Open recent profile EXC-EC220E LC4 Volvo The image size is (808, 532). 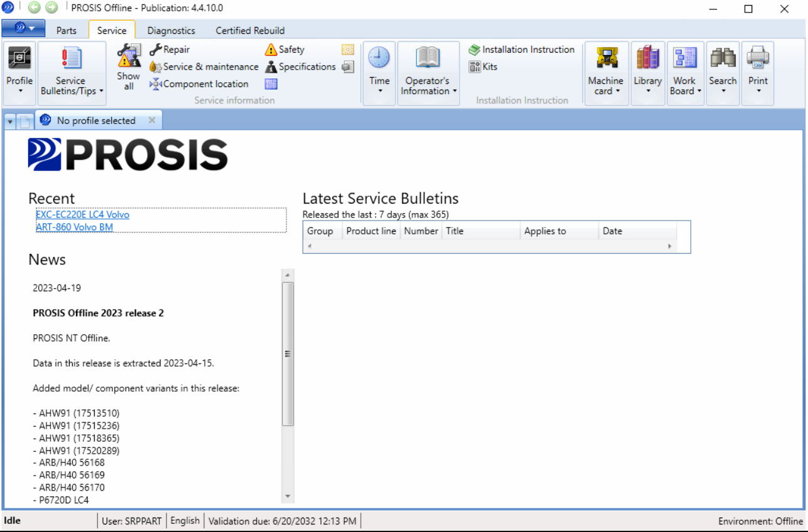83,214
